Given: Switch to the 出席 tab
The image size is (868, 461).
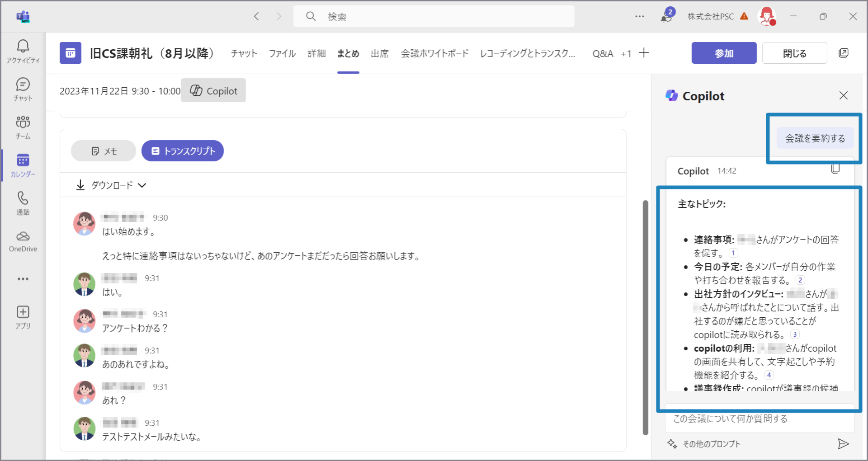Looking at the screenshot, I should [x=379, y=53].
